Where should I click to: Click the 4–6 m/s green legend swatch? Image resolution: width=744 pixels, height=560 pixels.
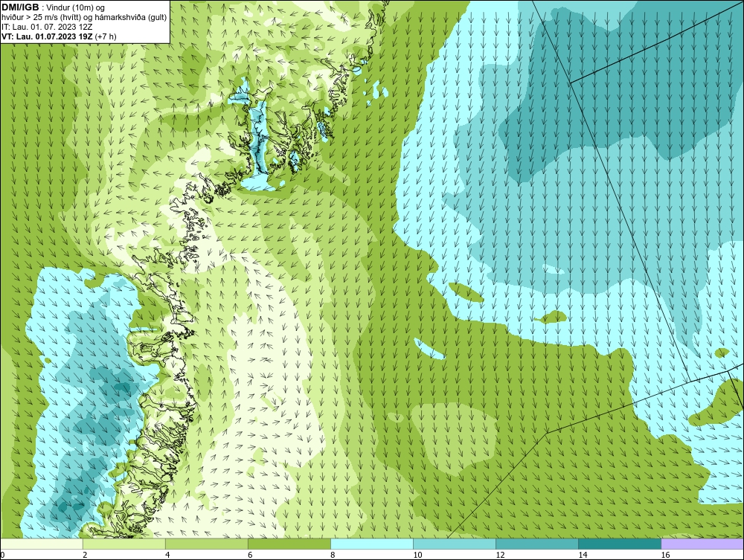207,544
